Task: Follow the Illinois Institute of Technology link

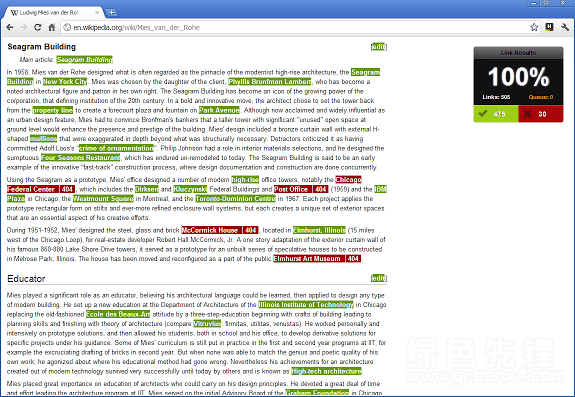Action: click(306, 305)
